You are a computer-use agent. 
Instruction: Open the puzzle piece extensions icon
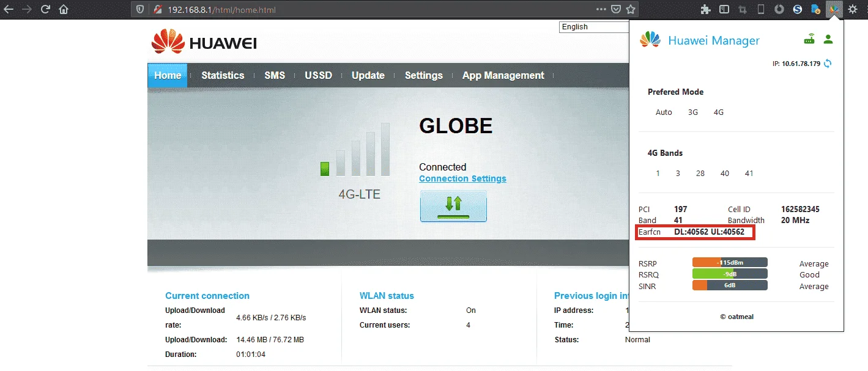706,9
